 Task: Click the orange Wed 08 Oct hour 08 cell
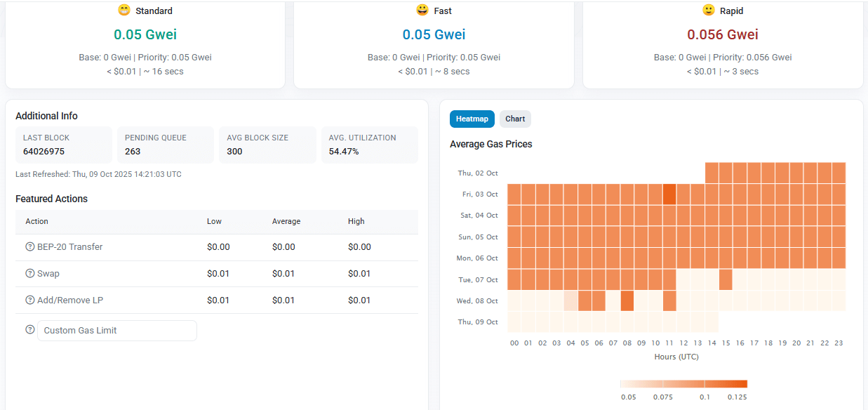[627, 300]
